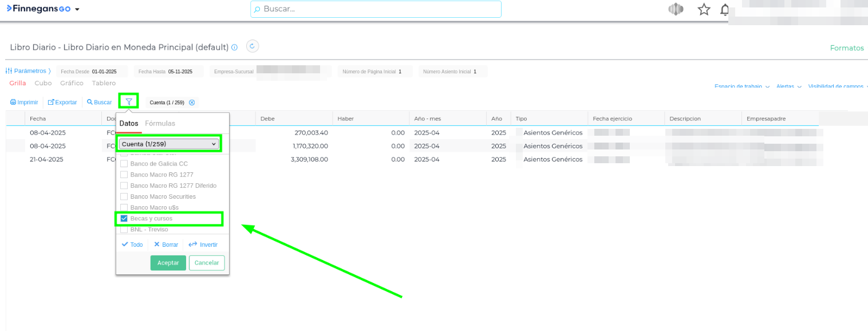This screenshot has height=331, width=868.
Task: Click the favorites star icon
Action: coord(704,10)
